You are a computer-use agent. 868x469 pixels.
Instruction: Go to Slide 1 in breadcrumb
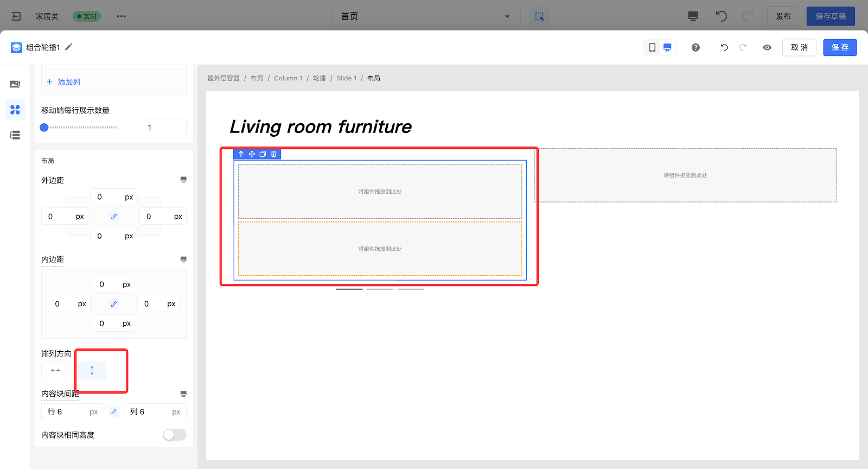coord(346,78)
